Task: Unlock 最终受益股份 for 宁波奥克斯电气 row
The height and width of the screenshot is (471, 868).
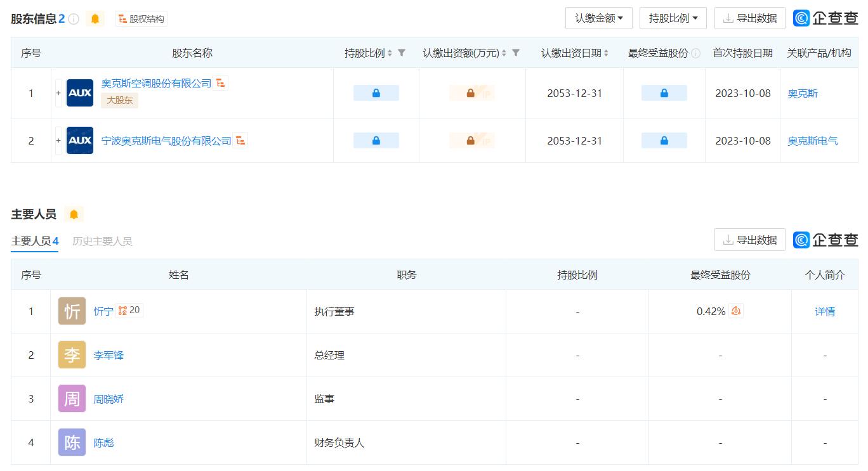Action: tap(664, 141)
